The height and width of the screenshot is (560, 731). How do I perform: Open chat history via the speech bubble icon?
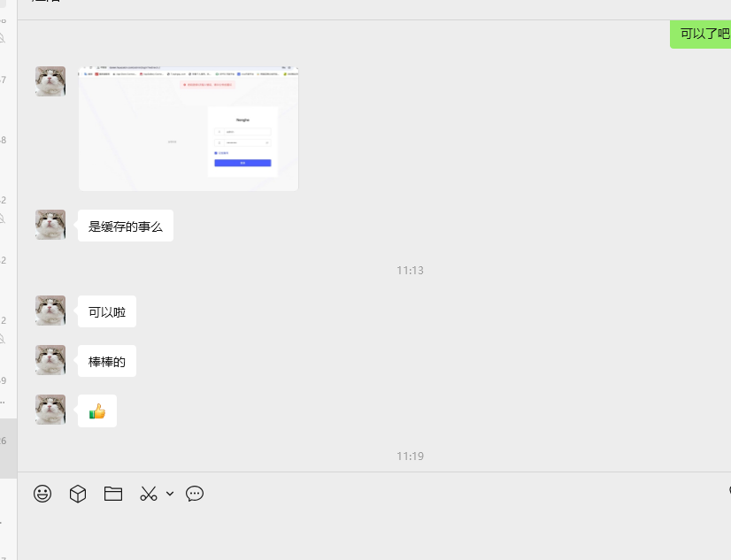[x=195, y=494]
